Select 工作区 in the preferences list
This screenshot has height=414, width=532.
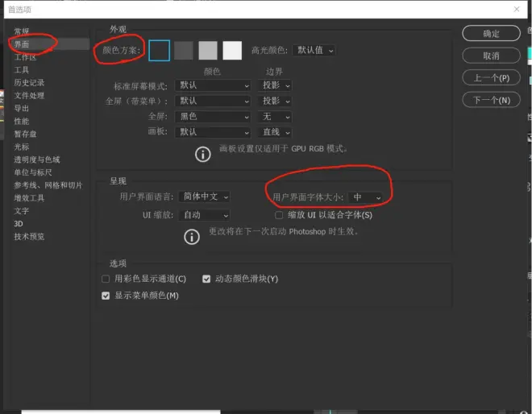26,57
